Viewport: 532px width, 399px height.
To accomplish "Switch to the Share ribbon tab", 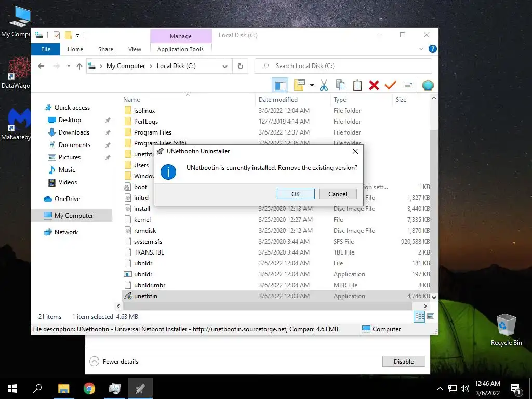I will click(105, 49).
